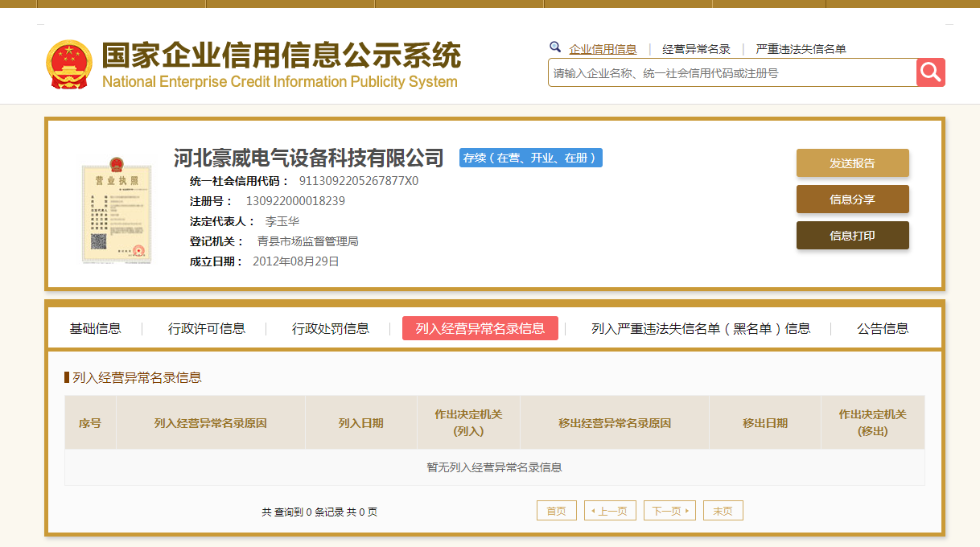Viewport: 980px width, 547px height.
Task: Select the 严重违法失信名单 search category
Action: coord(801,49)
